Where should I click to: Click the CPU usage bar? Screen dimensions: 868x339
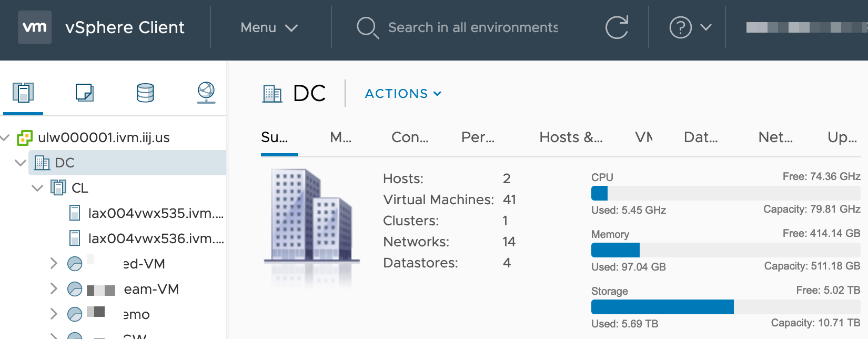(726, 193)
